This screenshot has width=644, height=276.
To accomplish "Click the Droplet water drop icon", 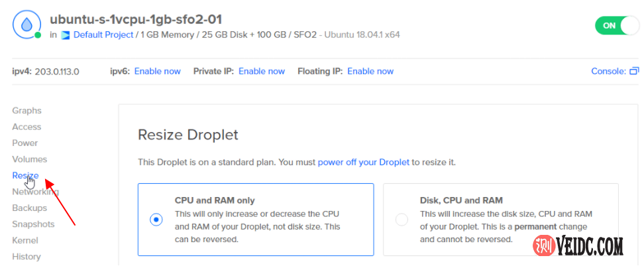I will point(27,25).
